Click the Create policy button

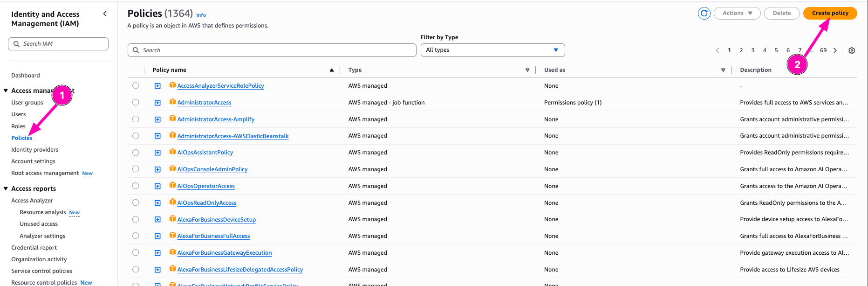pyautogui.click(x=830, y=13)
